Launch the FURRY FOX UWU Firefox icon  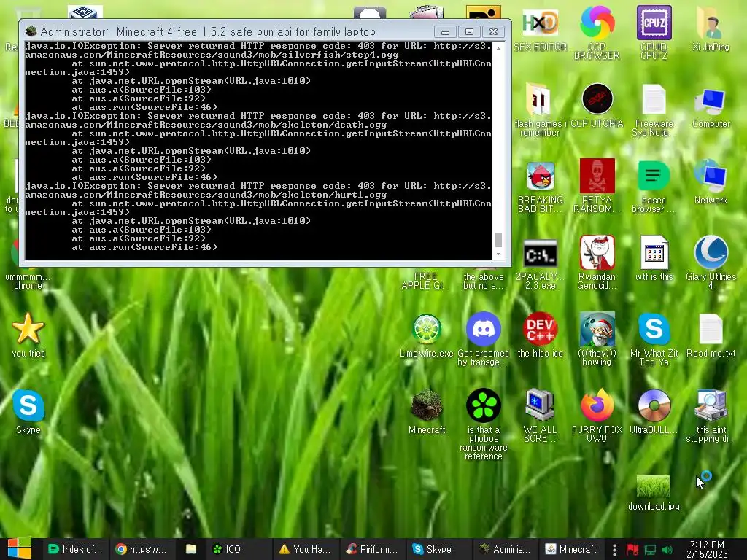pyautogui.click(x=597, y=405)
